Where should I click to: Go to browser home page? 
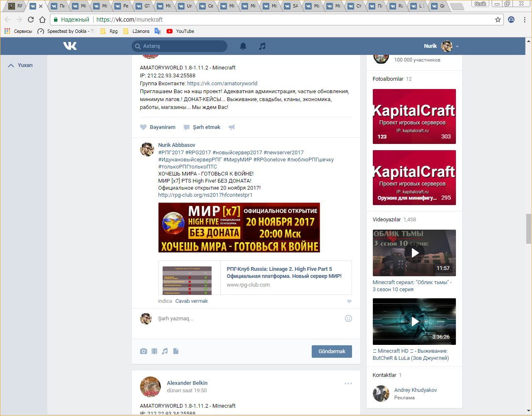[x=42, y=20]
